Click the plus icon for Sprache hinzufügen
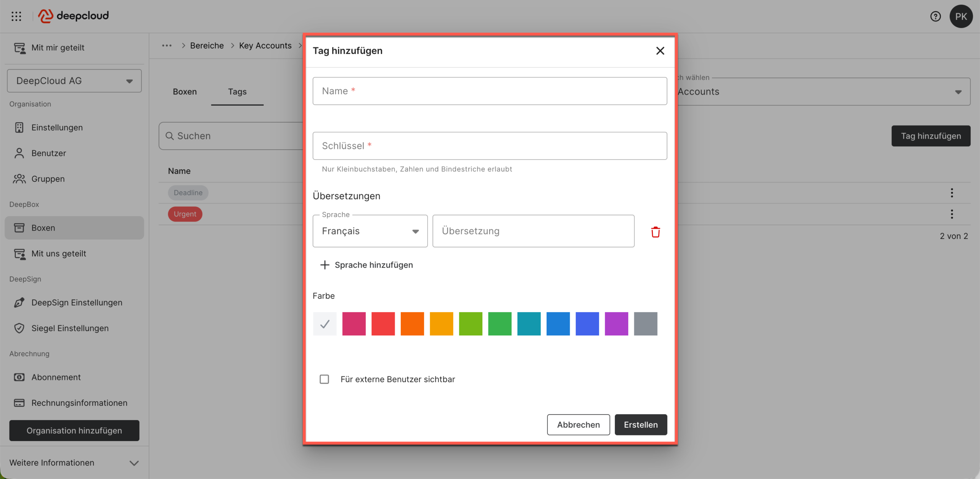 click(325, 265)
